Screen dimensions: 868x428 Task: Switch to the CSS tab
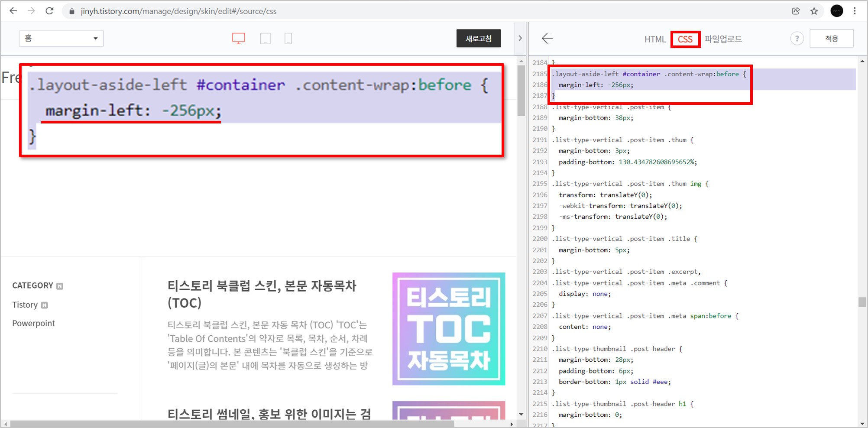point(685,39)
